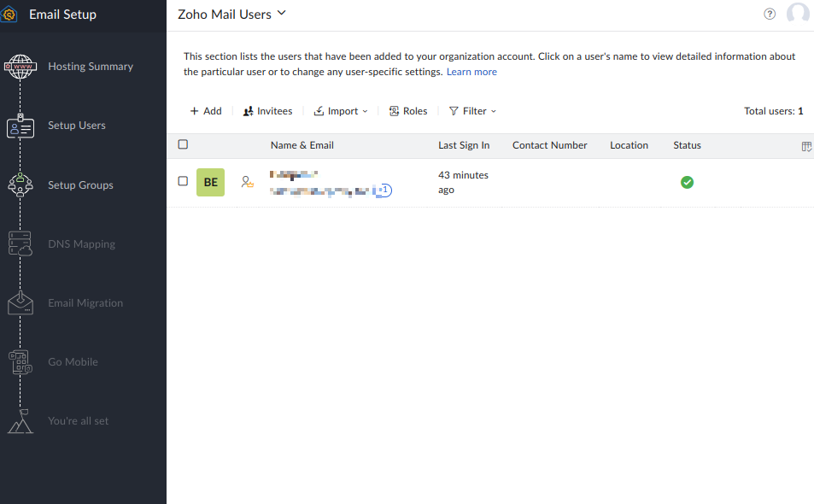This screenshot has width=814, height=504.
Task: Open the profile avatar in top right
Action: tap(798, 14)
